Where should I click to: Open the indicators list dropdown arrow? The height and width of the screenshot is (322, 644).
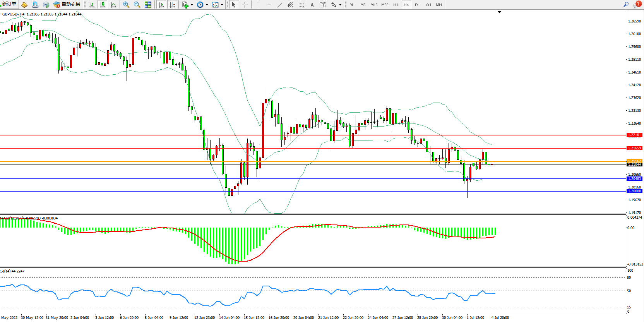coord(192,5)
